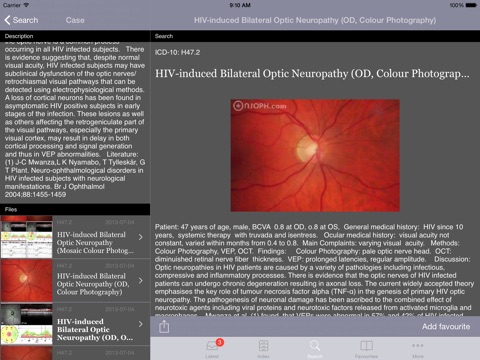Tap the Wi-Fi icon in status bar
This screenshot has width=480, height=360.
(26, 5)
